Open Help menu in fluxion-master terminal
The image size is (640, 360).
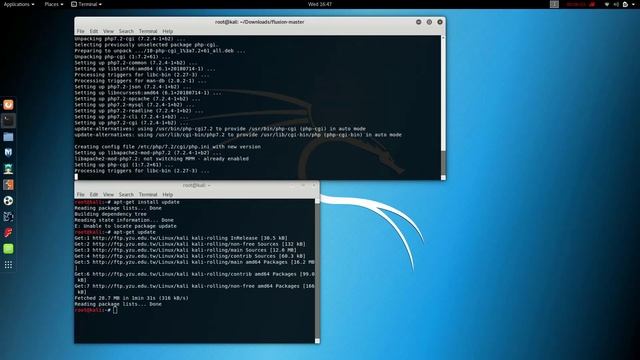coord(168,31)
